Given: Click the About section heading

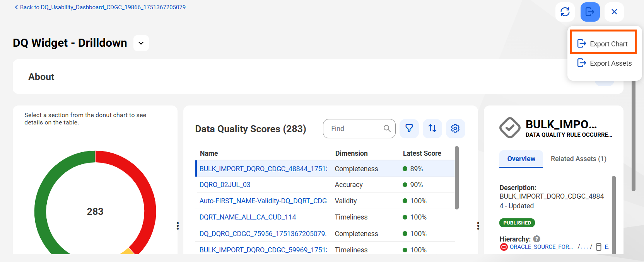Looking at the screenshot, I should click(x=41, y=77).
